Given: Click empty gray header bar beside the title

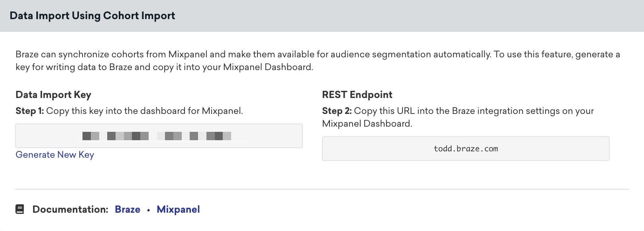Looking at the screenshot, I should pyautogui.click(x=399, y=16).
